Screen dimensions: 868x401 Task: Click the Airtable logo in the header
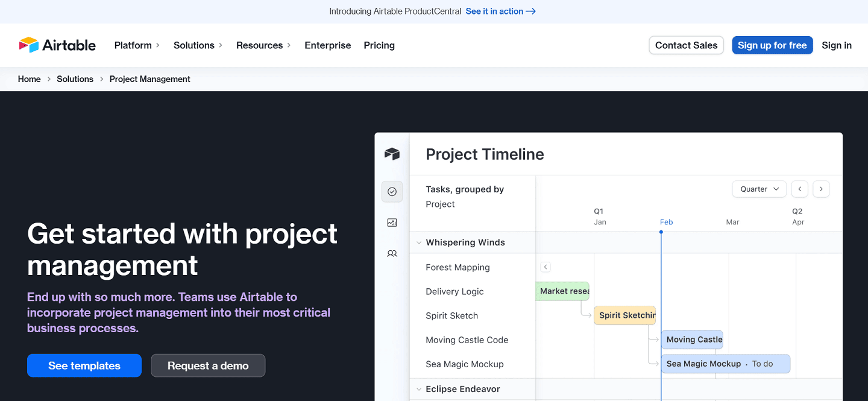57,45
